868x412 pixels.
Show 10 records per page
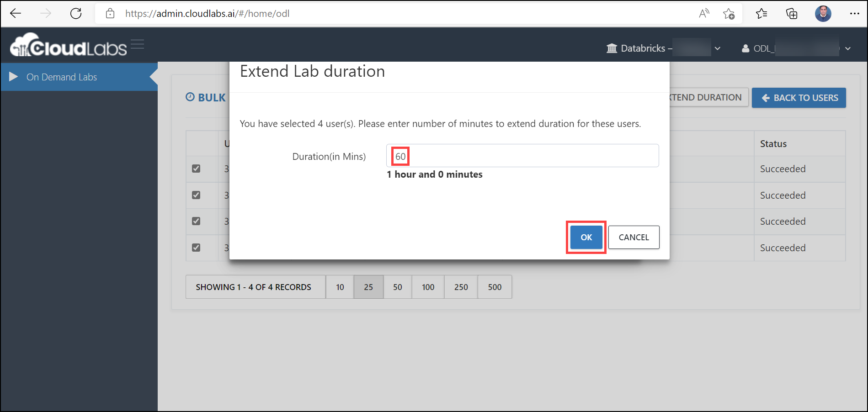tap(340, 287)
